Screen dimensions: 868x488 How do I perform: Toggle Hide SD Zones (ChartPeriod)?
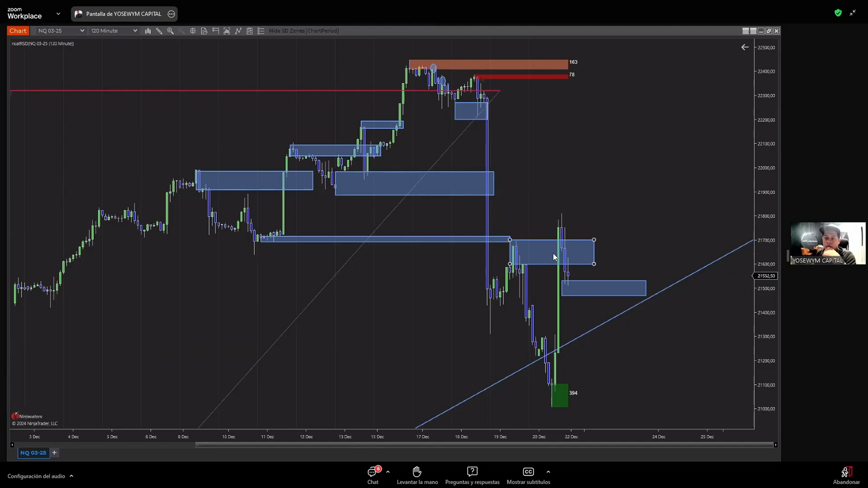(x=303, y=31)
